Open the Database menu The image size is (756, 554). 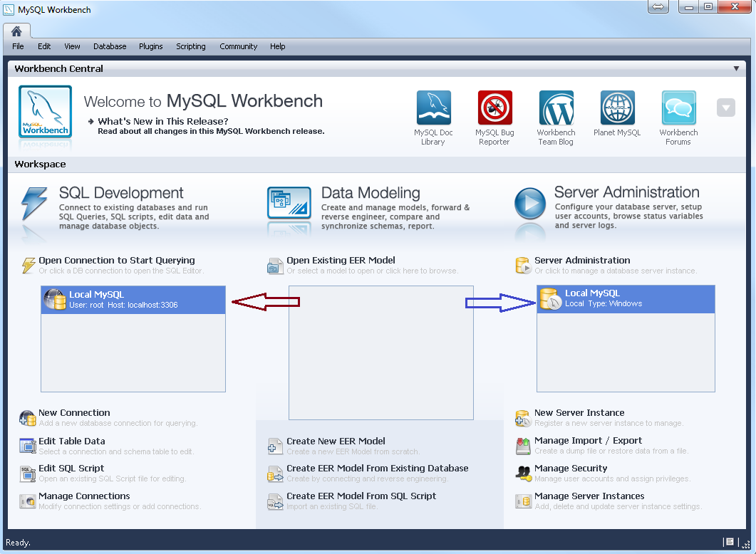coord(110,46)
